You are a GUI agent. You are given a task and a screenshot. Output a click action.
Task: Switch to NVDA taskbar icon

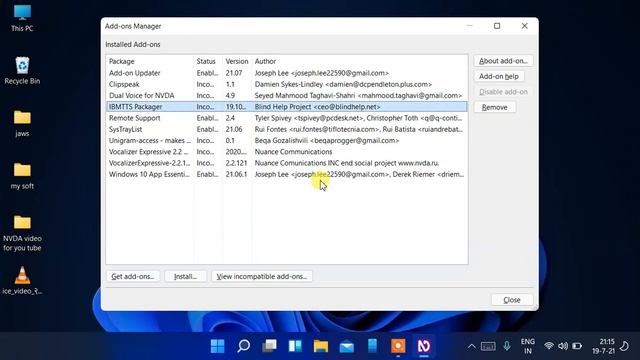tap(424, 346)
